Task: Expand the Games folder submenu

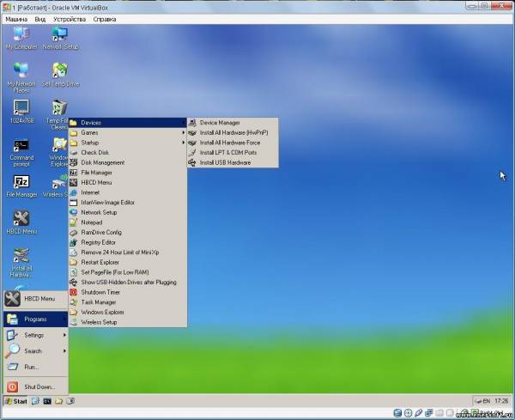Action: coord(128,133)
